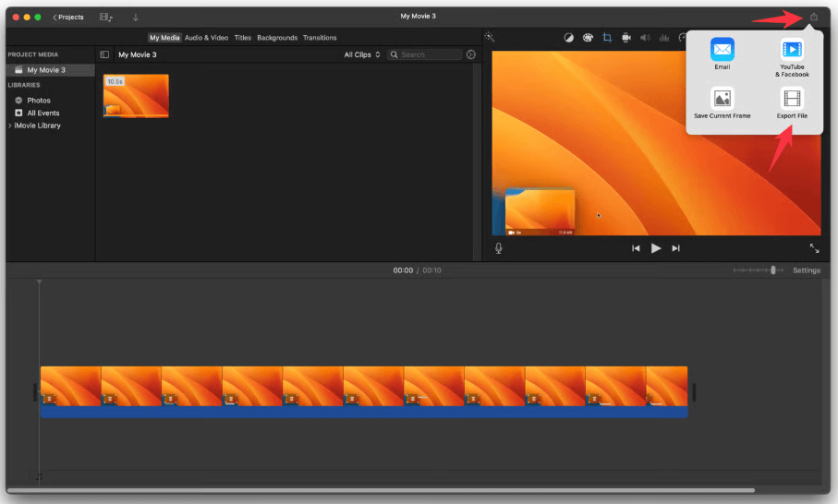Open the stabilization camera tool

point(626,38)
